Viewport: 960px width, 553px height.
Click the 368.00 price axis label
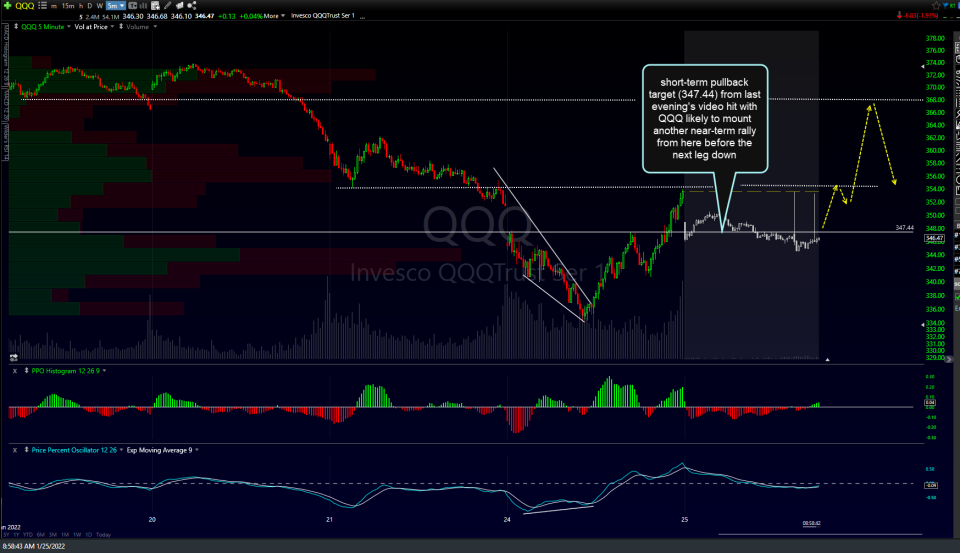pyautogui.click(x=935, y=100)
